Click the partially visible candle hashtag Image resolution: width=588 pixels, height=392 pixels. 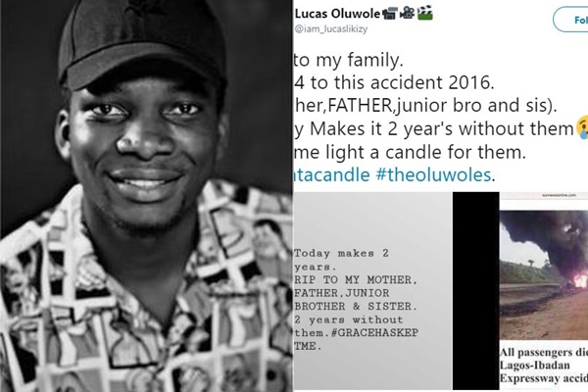click(x=331, y=174)
